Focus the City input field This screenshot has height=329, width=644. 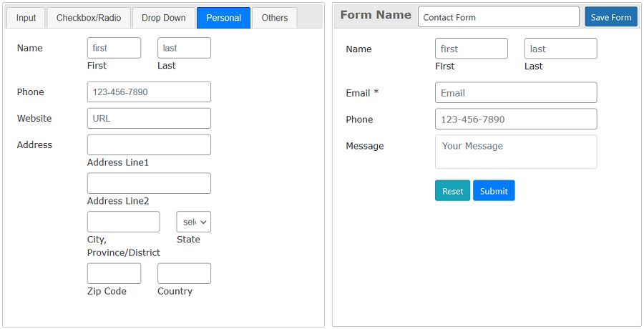click(x=123, y=222)
